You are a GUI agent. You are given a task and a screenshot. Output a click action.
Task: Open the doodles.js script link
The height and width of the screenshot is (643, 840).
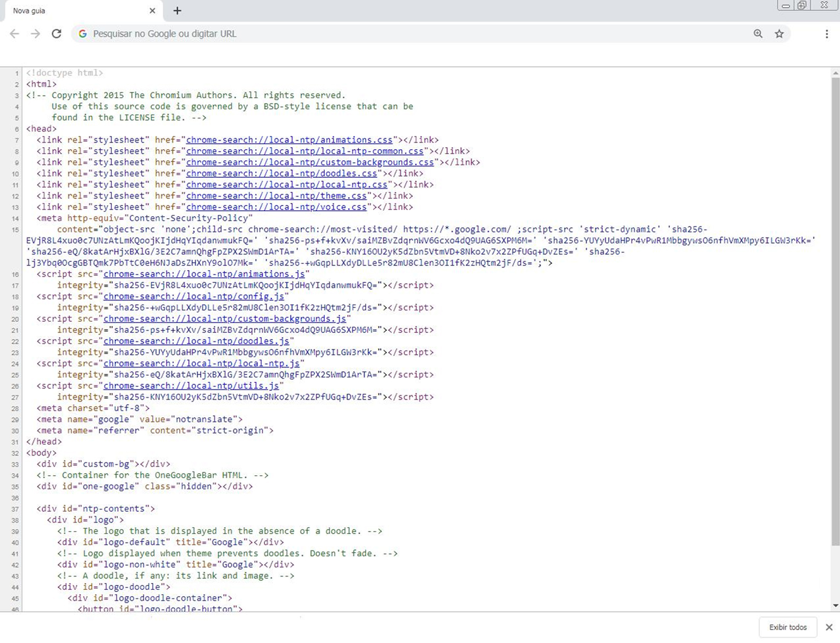[x=196, y=341]
